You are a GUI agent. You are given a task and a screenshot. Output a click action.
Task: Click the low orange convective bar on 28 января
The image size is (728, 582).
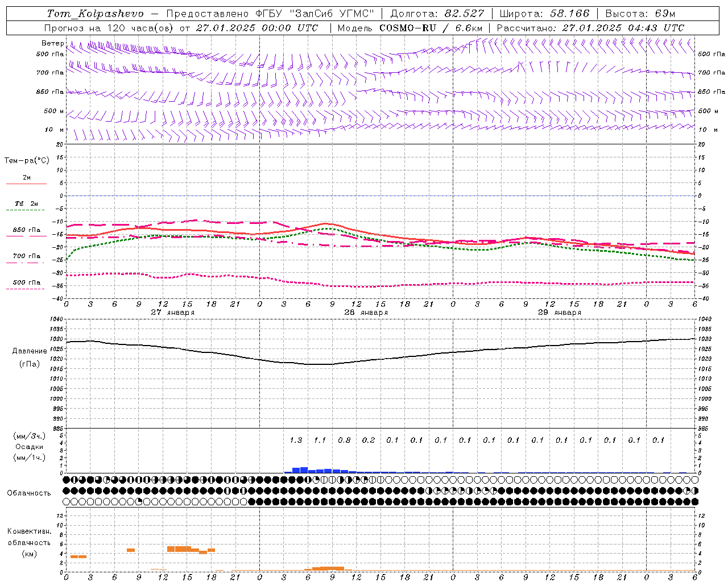tap(328, 568)
